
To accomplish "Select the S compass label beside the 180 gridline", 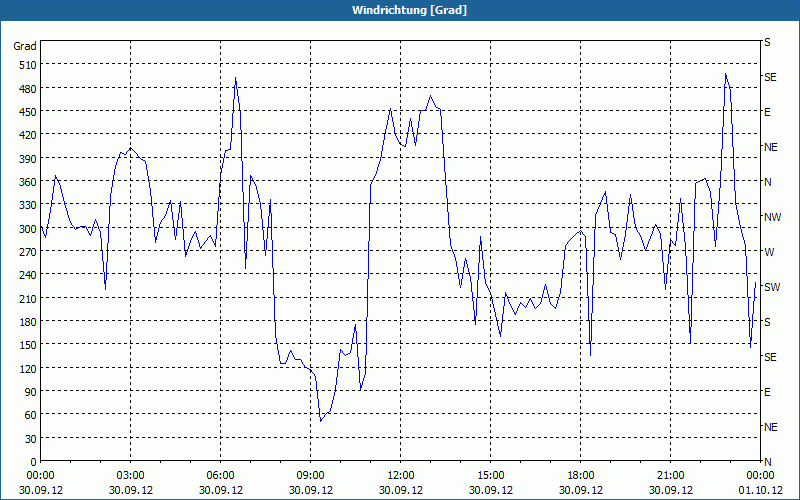I will [767, 322].
